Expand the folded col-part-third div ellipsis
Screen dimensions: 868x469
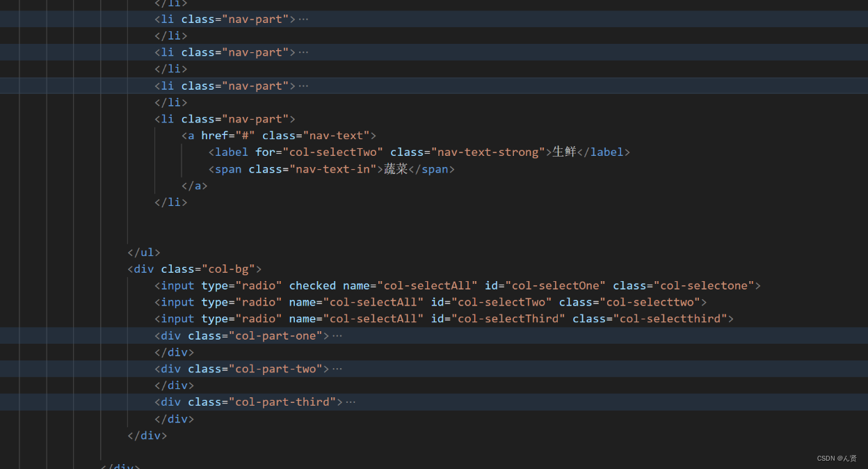(351, 402)
